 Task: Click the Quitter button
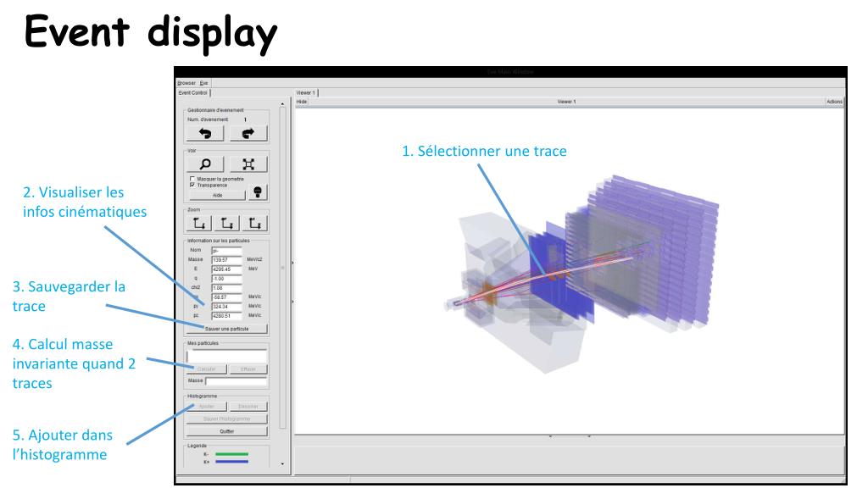coord(227,431)
